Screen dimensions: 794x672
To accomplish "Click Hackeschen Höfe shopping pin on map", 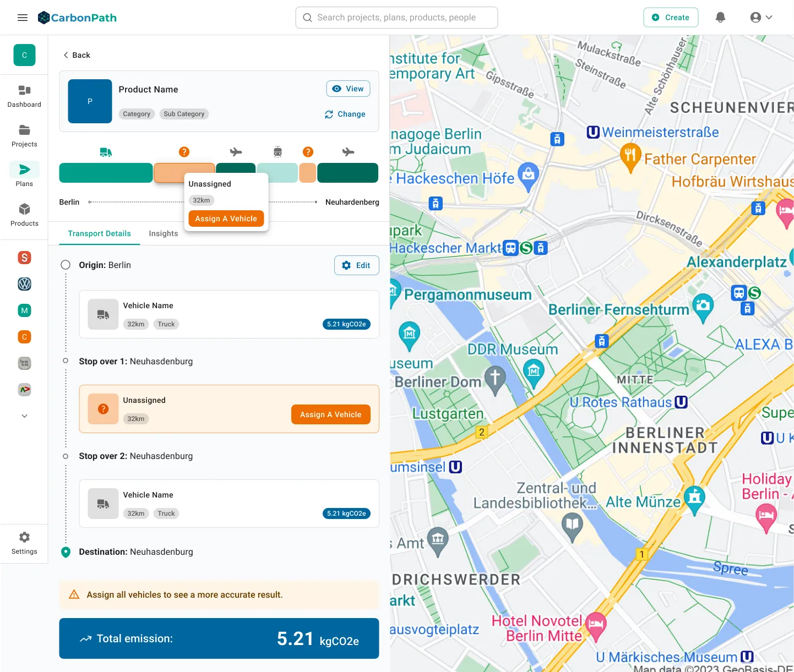I will 529,177.
